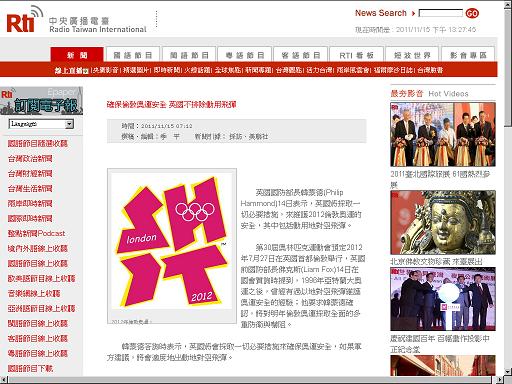
Task: Click the 短波世界 tab
Action: (x=412, y=55)
